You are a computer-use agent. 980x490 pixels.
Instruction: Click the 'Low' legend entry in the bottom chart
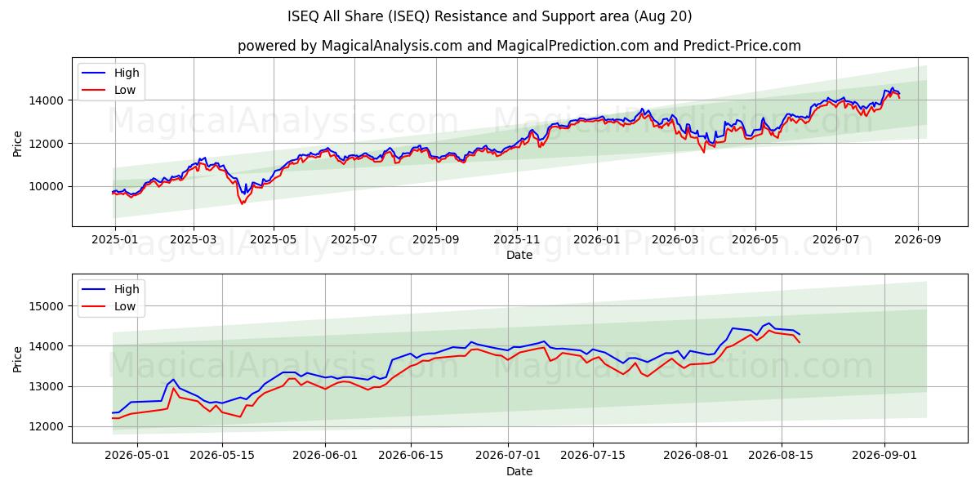pos(125,306)
